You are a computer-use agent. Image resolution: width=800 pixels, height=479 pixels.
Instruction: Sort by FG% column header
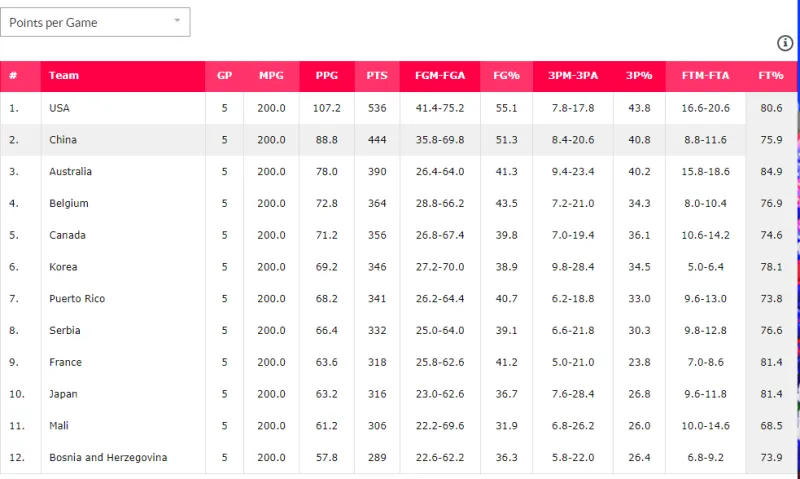(x=506, y=76)
